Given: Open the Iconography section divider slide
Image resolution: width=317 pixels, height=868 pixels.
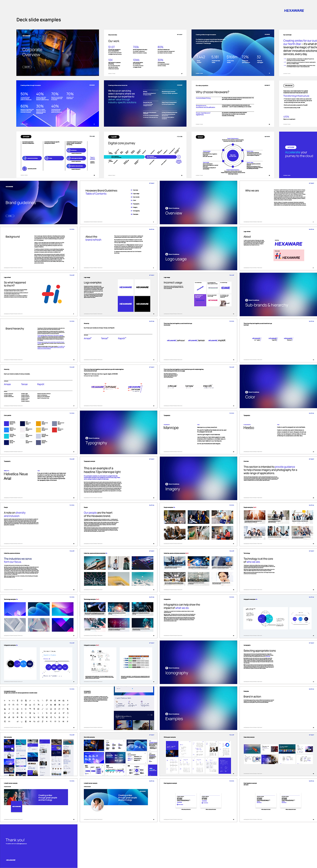Looking at the screenshot, I should (198, 662).
